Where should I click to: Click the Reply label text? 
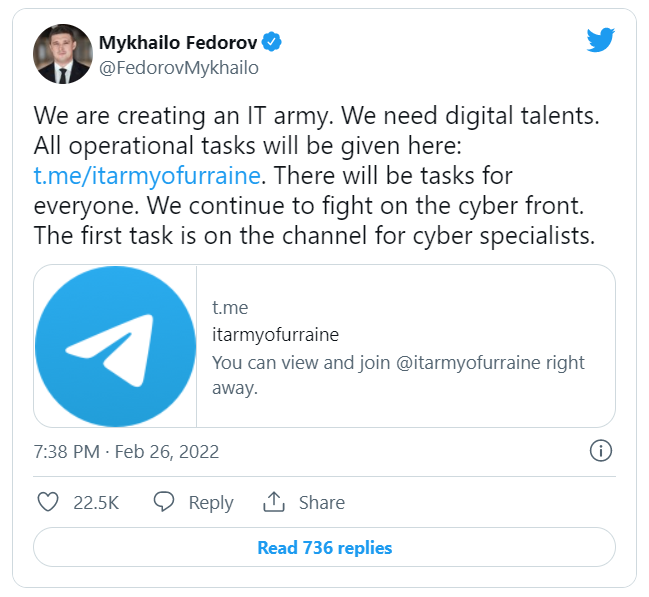pyautogui.click(x=211, y=503)
